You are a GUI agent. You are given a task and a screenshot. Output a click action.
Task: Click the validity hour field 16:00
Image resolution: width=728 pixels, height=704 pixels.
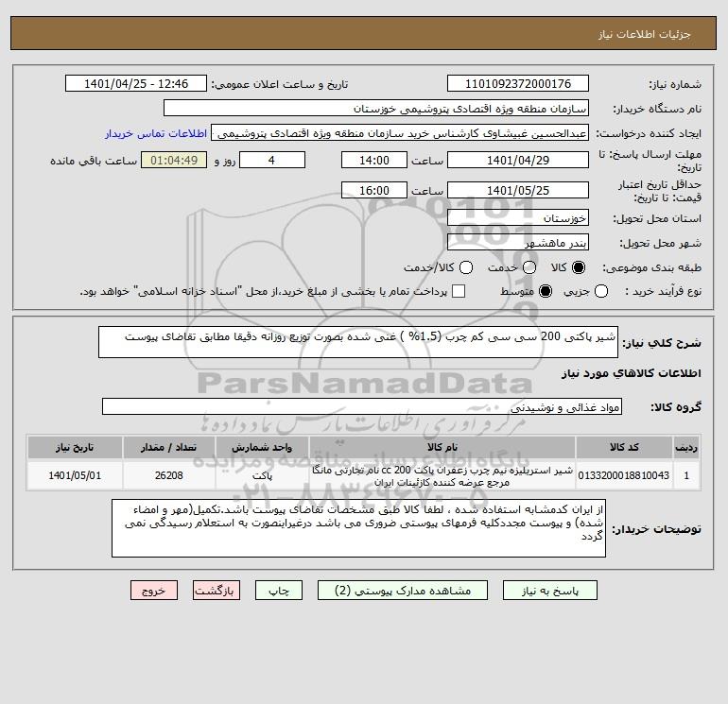(x=374, y=190)
